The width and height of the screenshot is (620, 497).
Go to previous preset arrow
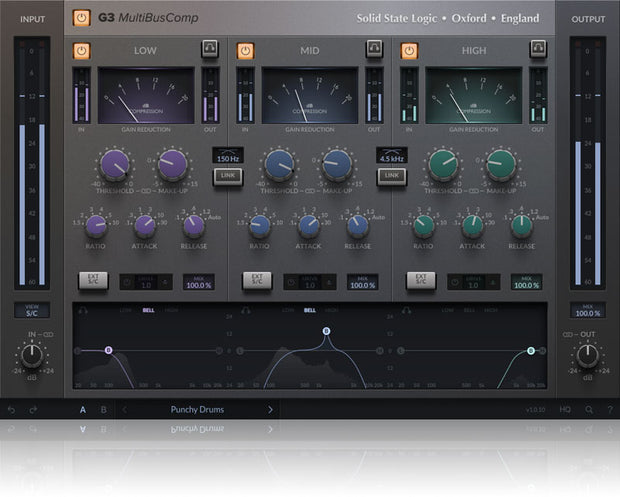[x=125, y=410]
